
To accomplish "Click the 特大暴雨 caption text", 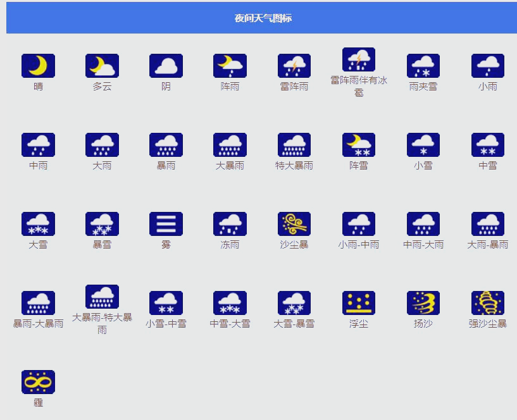I will coord(294,166).
